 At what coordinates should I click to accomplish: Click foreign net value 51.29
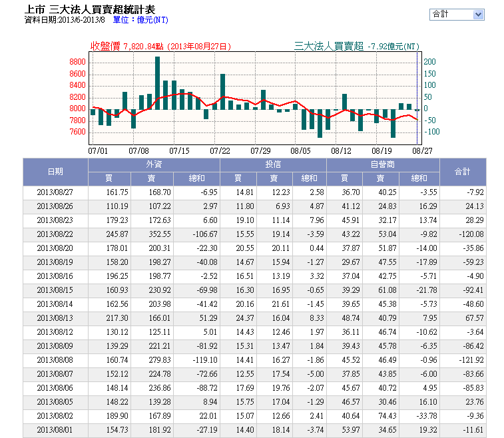(x=208, y=318)
